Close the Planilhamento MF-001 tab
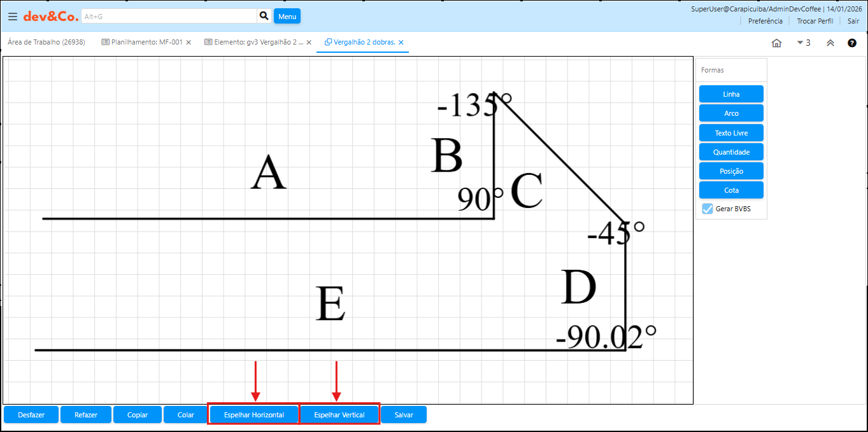 (189, 43)
